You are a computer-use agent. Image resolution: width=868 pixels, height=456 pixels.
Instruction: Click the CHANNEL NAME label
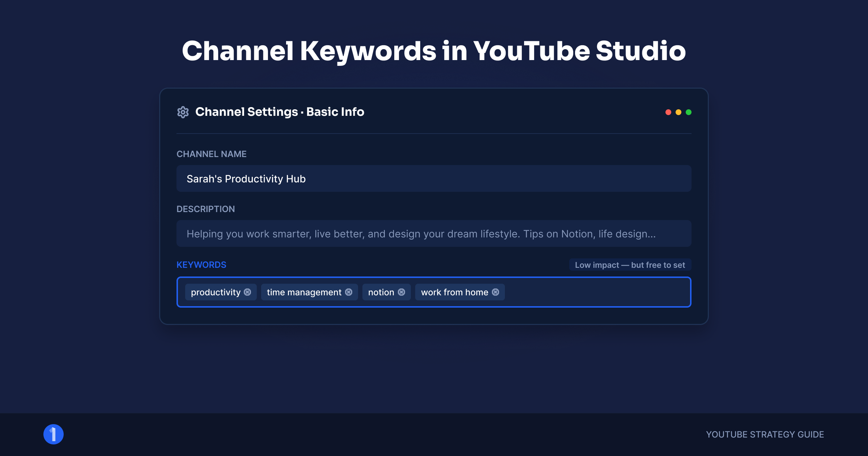[x=212, y=154]
